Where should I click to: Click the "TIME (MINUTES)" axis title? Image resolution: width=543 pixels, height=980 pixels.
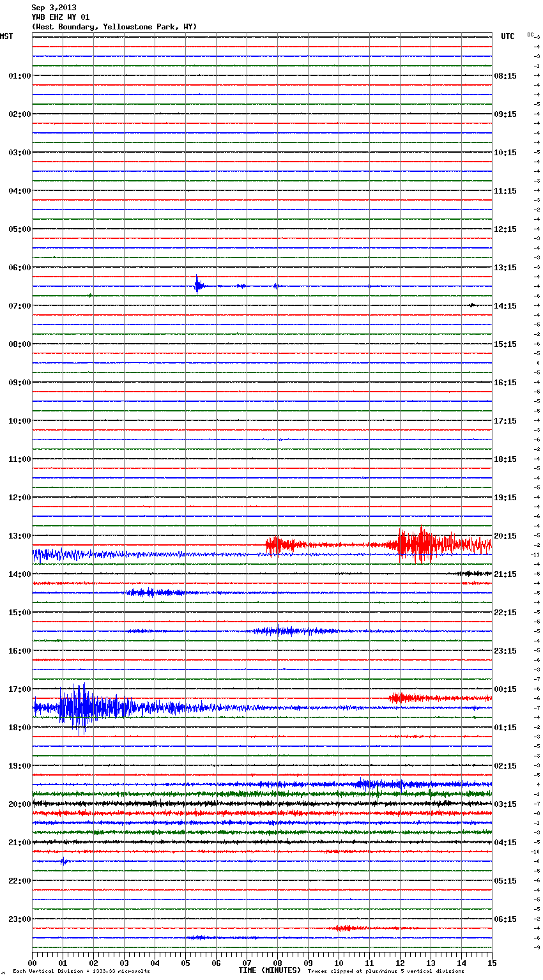[x=270, y=970]
